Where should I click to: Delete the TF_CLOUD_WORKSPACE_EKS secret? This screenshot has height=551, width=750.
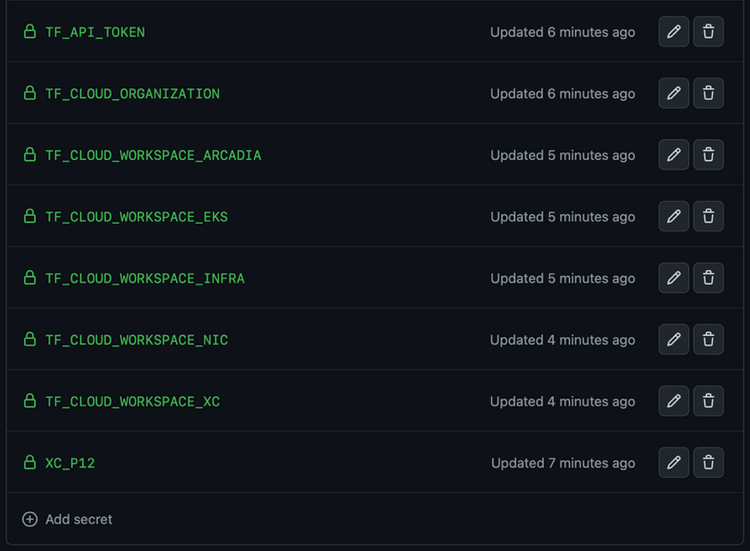coord(708,217)
